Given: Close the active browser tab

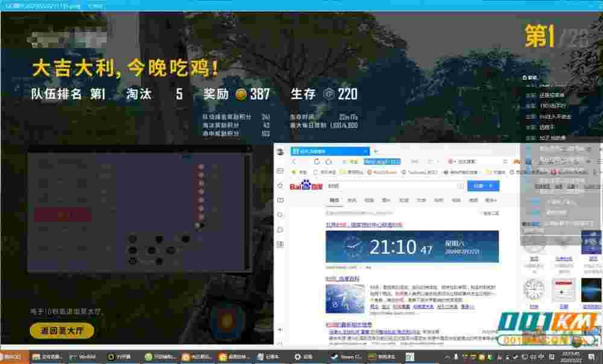Looking at the screenshot, I should 365,151.
